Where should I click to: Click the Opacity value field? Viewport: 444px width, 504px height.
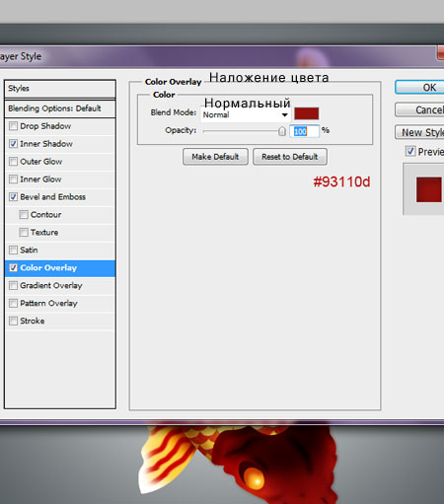pos(304,131)
